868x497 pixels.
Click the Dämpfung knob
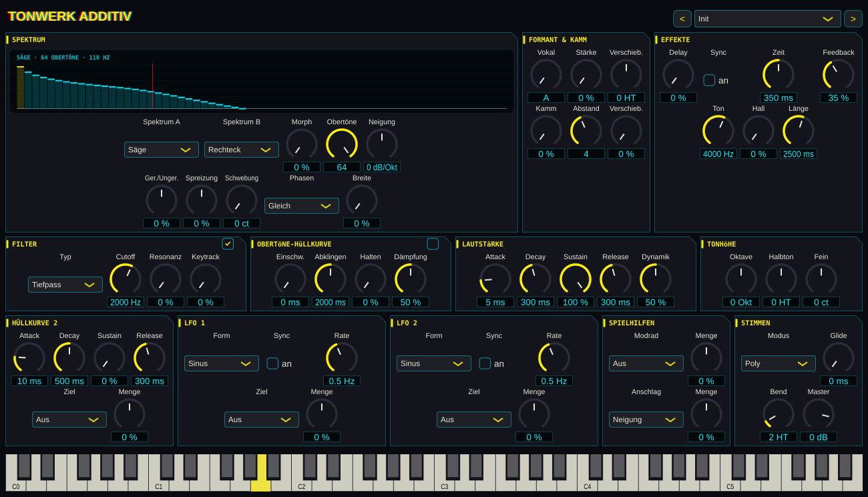coord(411,279)
